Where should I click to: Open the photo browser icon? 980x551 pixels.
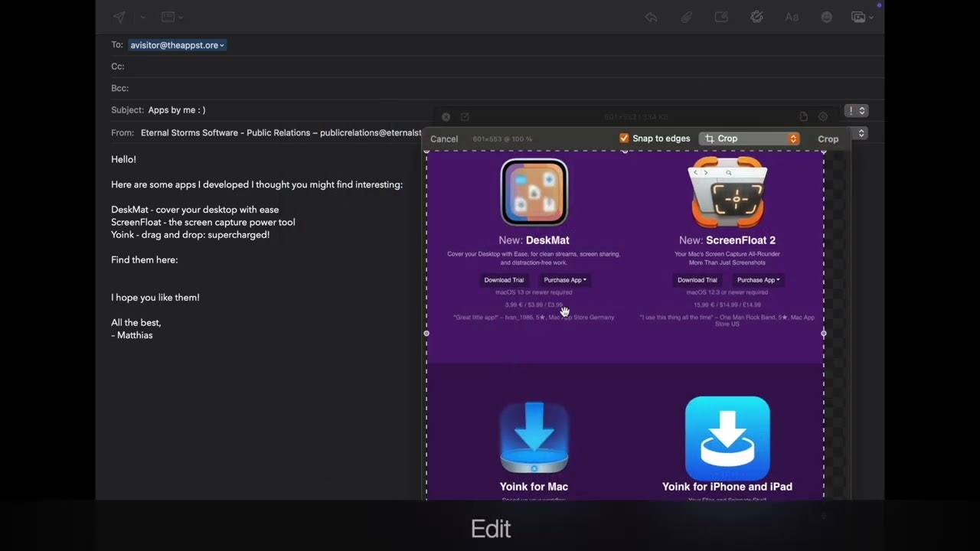858,17
